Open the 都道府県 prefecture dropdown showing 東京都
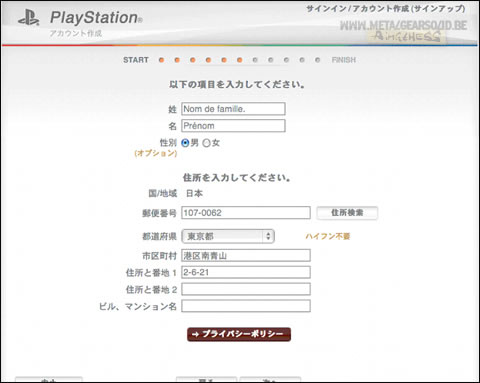This screenshot has height=383, width=480. (x=228, y=236)
